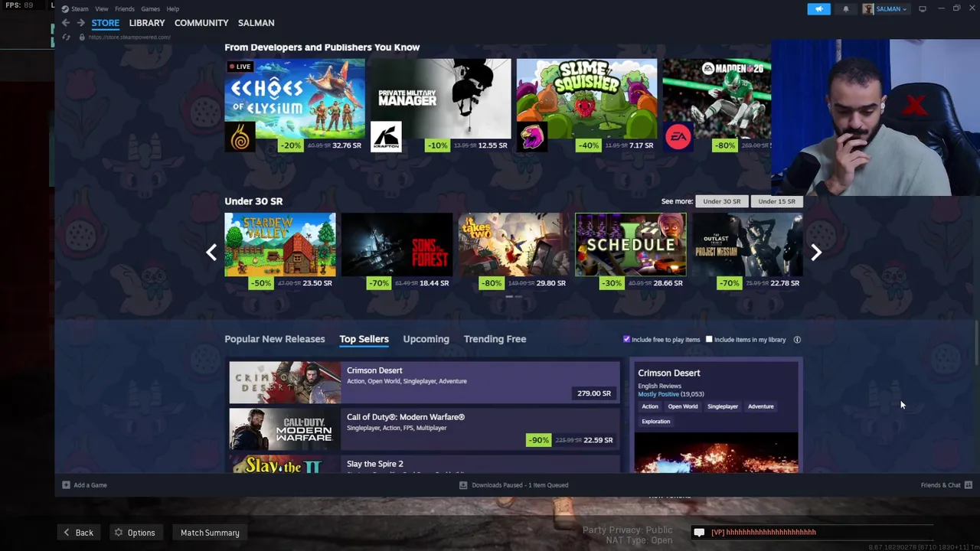Show previous Under 30 SR games

[x=211, y=252]
